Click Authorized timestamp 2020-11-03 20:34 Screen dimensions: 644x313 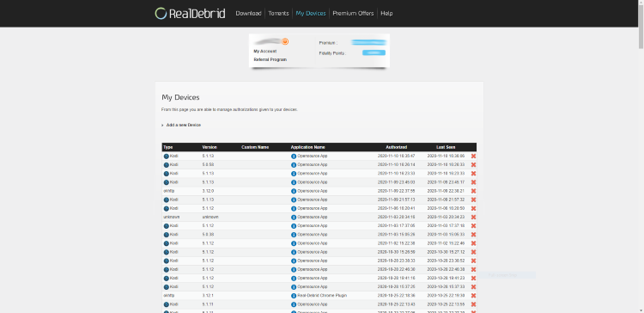397,218
